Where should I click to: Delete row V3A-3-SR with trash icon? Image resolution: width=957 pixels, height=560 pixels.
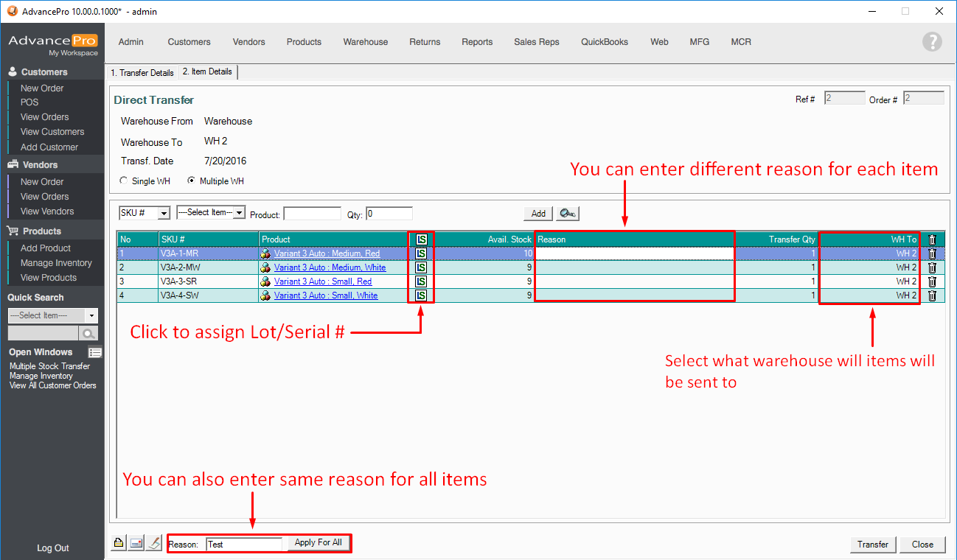coord(932,281)
